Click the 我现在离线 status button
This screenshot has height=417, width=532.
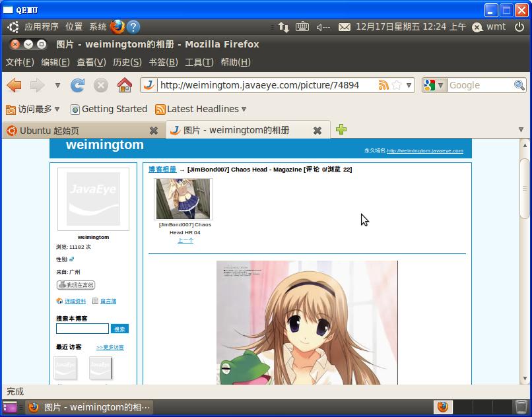pos(76,284)
